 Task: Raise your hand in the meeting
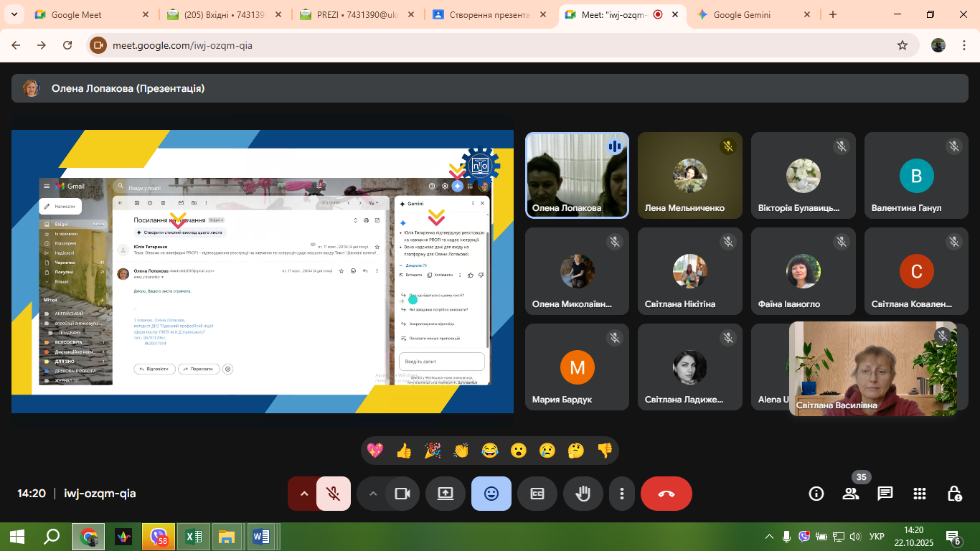pyautogui.click(x=583, y=494)
